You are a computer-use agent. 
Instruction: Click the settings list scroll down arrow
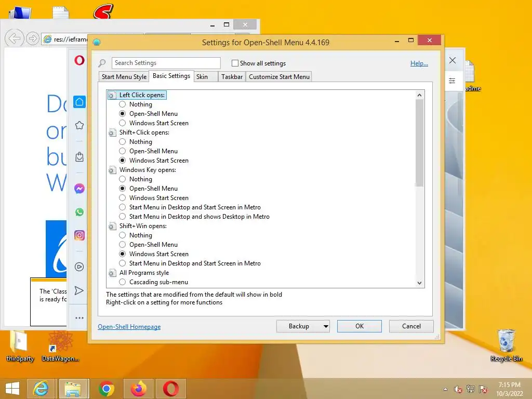point(420,283)
